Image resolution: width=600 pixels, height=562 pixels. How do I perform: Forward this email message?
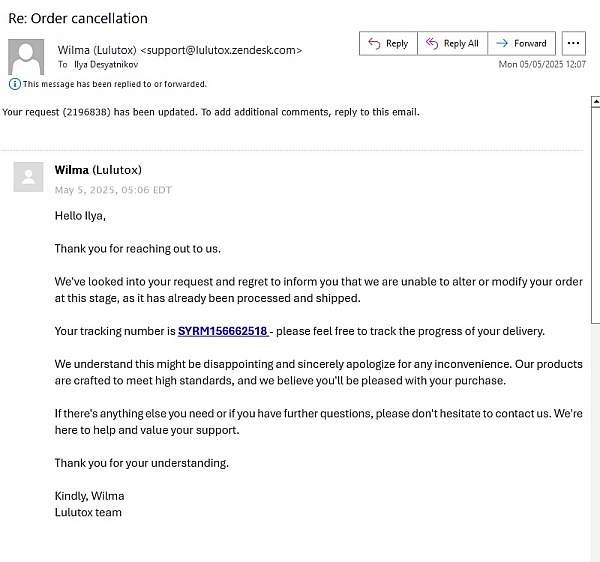[522, 44]
